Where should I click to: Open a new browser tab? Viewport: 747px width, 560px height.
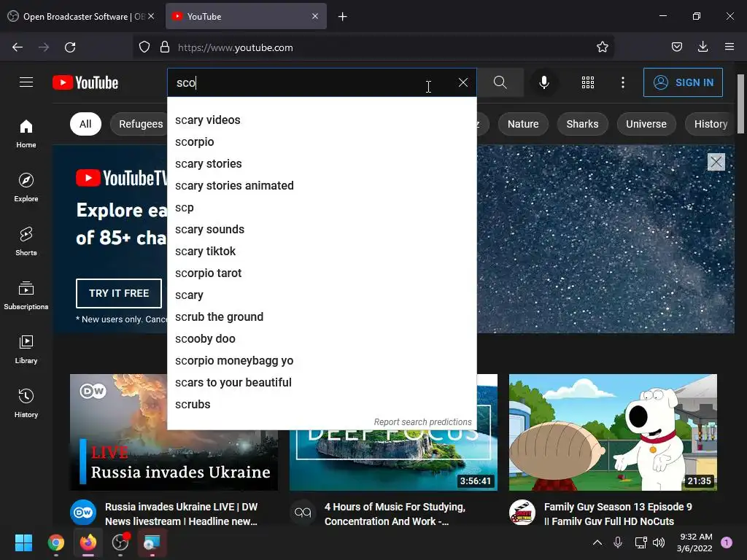coord(343,17)
